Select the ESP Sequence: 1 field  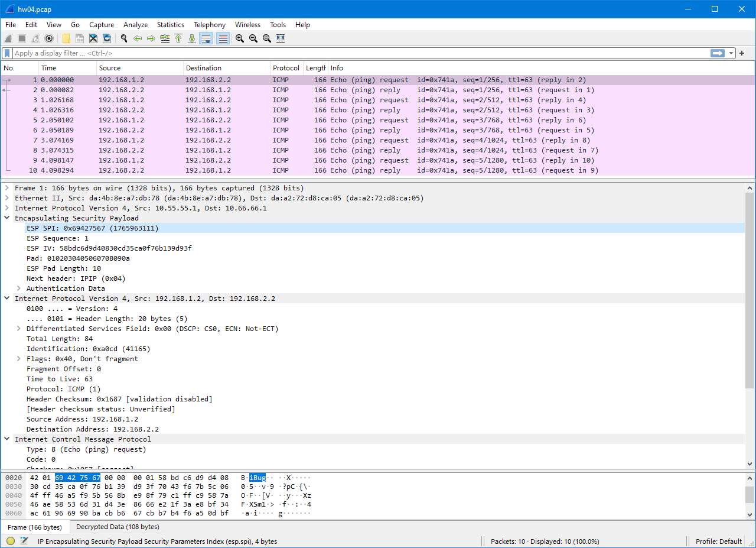pos(373,238)
